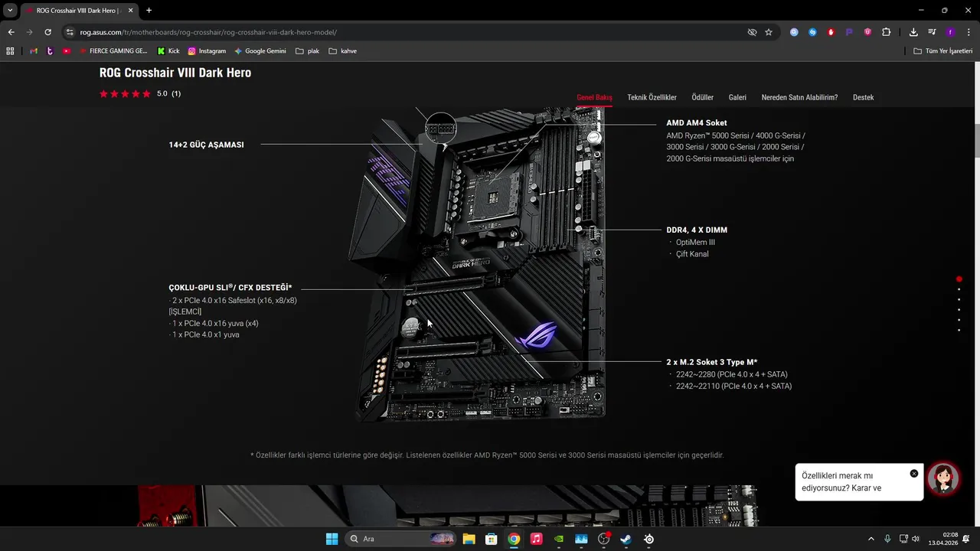Open the media control music-note button
Viewport: 980px width, 551px height.
point(932,32)
